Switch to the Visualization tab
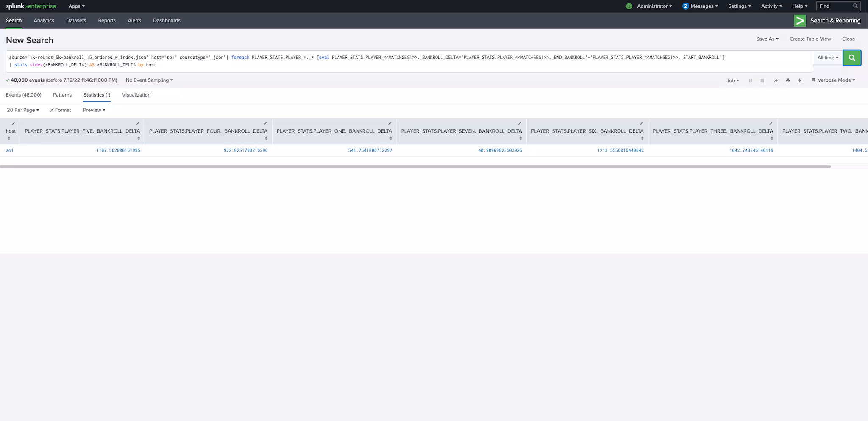The image size is (868, 421). coord(136,95)
